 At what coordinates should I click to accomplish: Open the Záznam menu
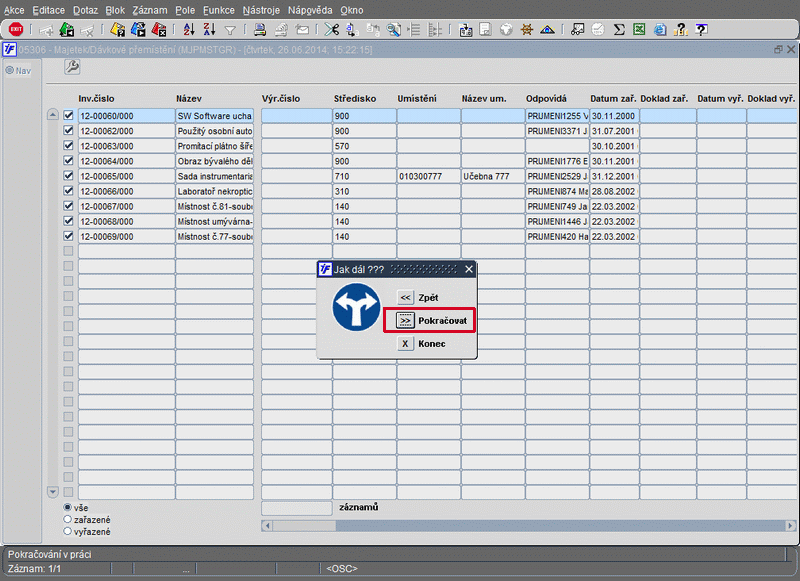pyautogui.click(x=150, y=10)
